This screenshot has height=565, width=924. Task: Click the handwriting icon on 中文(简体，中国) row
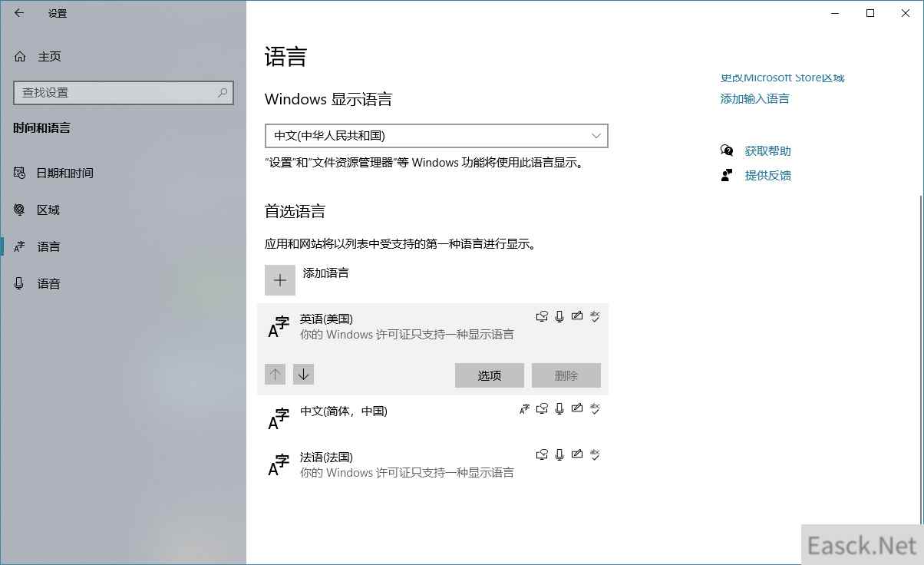[x=577, y=408]
